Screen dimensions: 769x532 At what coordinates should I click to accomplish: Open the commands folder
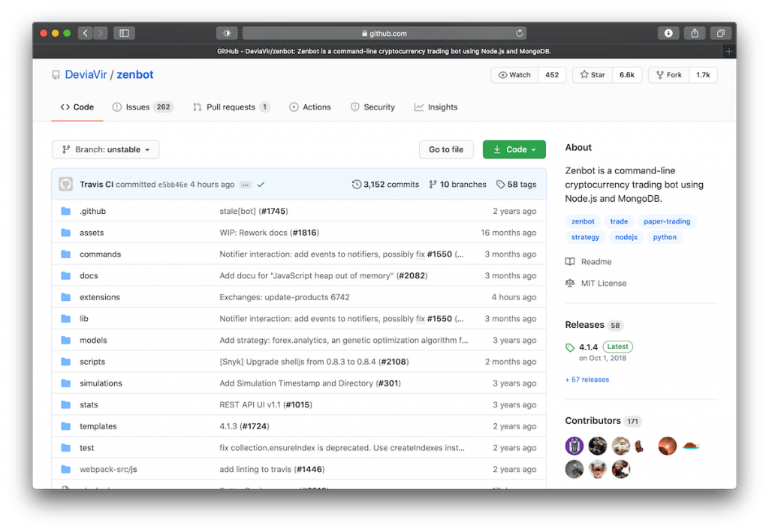[x=100, y=254]
